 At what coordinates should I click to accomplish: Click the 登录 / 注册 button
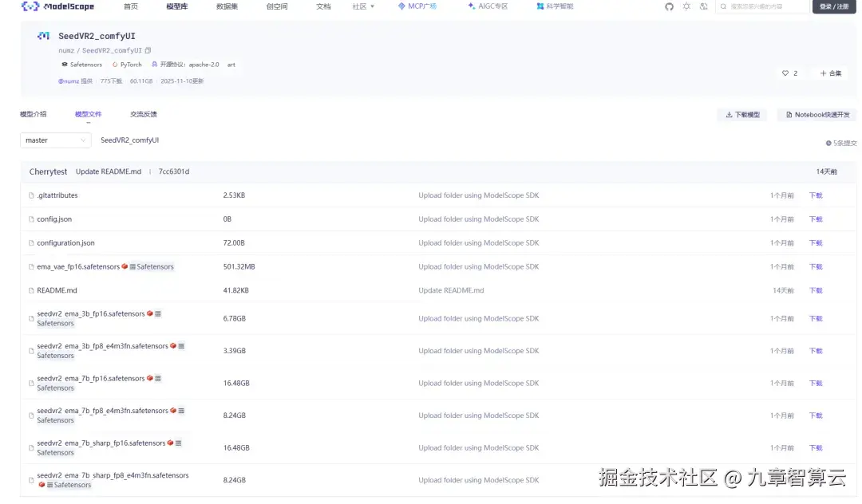(834, 6)
